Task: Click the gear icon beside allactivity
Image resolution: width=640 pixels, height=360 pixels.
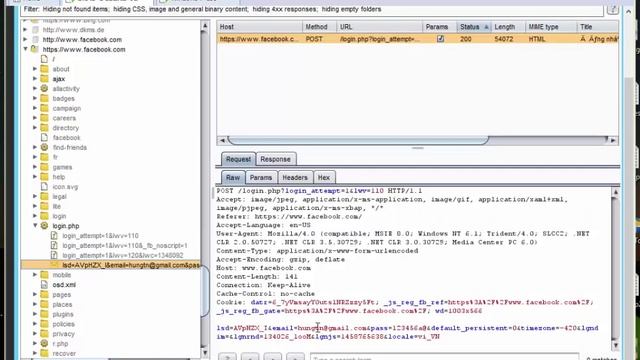Action: 44,89
